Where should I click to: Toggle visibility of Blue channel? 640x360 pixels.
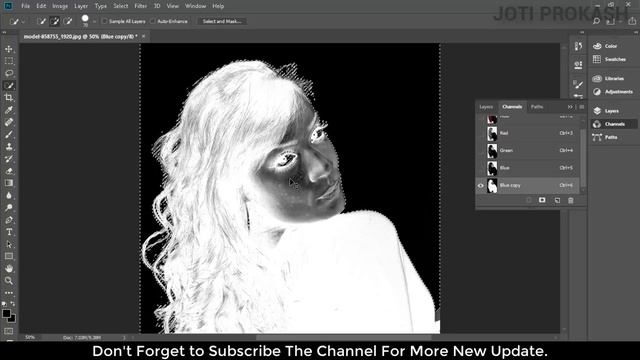480,168
